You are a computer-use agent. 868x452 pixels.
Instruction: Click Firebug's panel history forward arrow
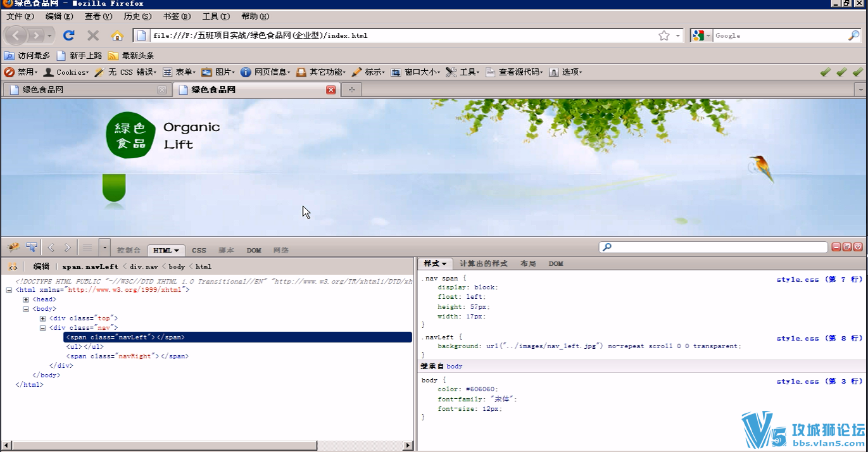point(68,248)
